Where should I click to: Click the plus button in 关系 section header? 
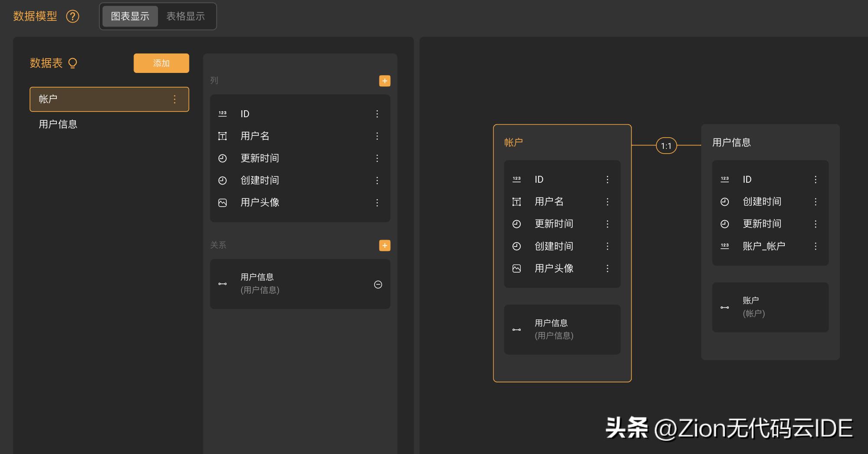(384, 245)
